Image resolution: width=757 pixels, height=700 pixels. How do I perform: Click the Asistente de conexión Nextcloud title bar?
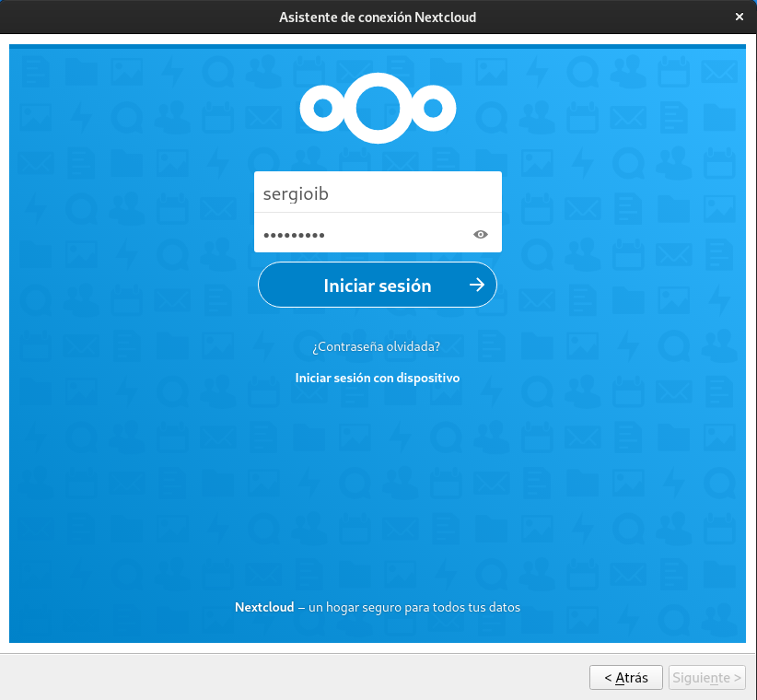378,17
